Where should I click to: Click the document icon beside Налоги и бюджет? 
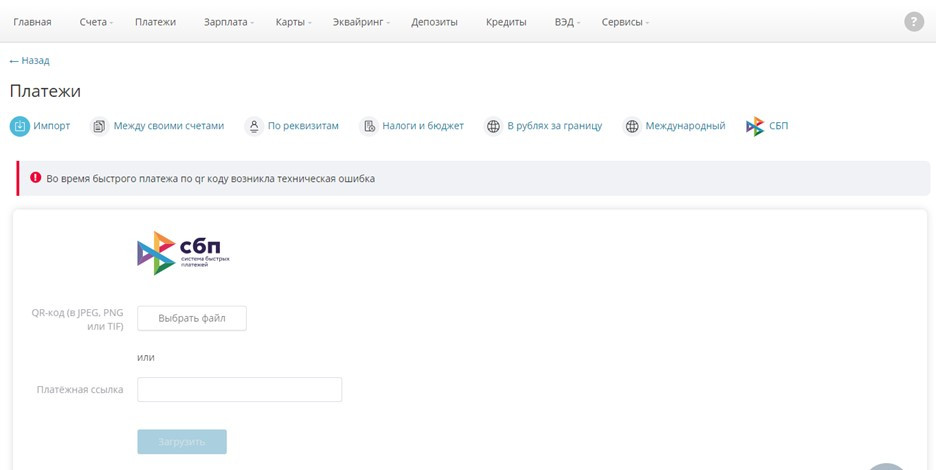pos(369,126)
